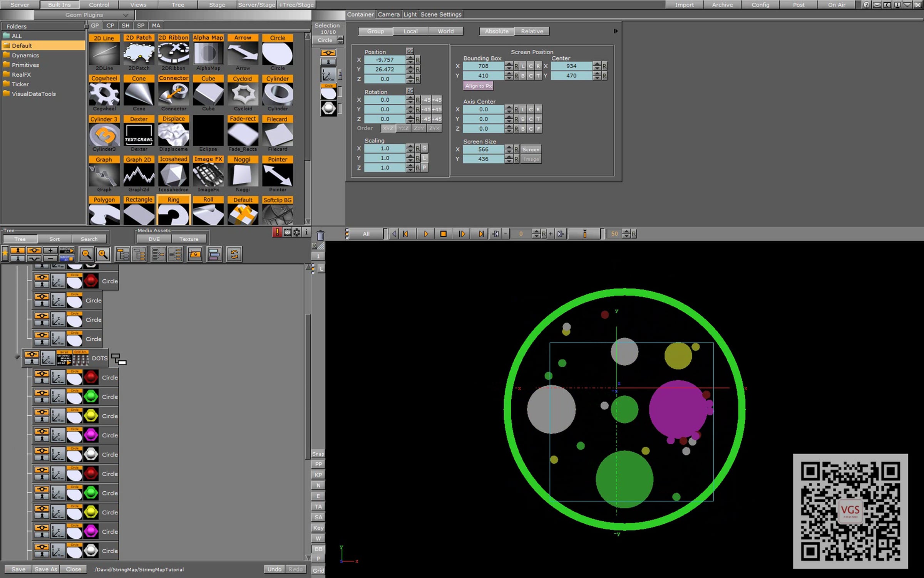Screen dimensions: 924x578
Task: Select the Pointer geometry plugin
Action: click(x=277, y=175)
